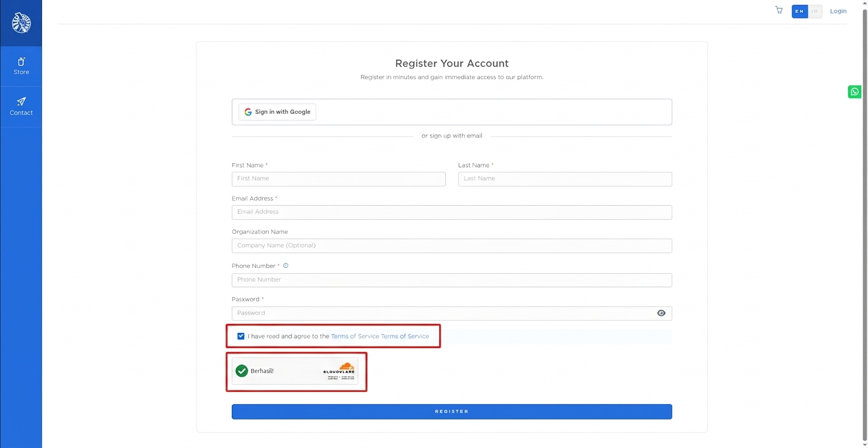868x448 pixels.
Task: Click the Cloudflare logo in the captcha
Action: [x=339, y=368]
